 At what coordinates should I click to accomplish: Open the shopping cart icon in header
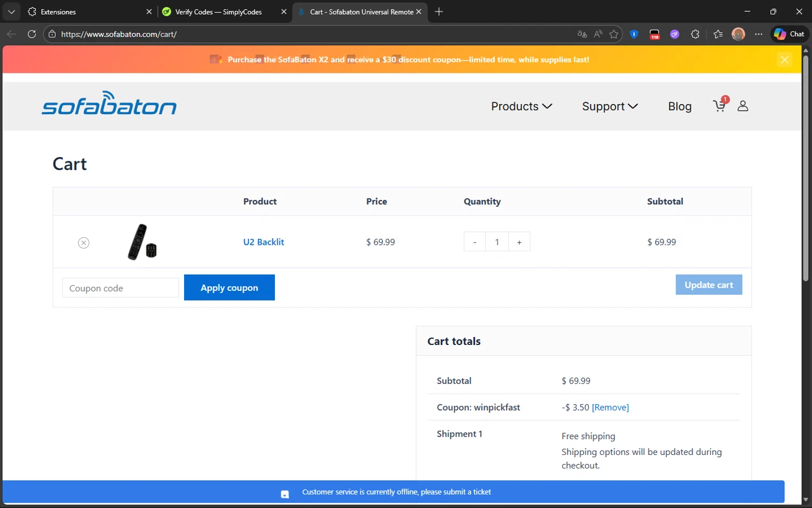(x=719, y=106)
